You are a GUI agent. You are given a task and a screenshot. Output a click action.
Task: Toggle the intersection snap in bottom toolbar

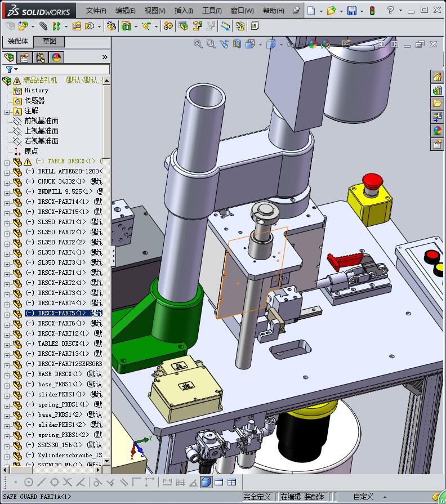point(68,482)
